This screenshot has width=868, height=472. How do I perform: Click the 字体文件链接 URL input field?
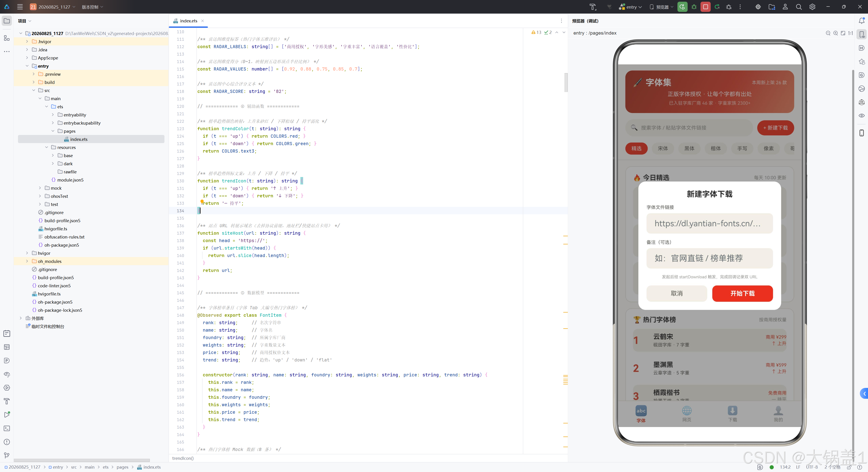coord(710,223)
